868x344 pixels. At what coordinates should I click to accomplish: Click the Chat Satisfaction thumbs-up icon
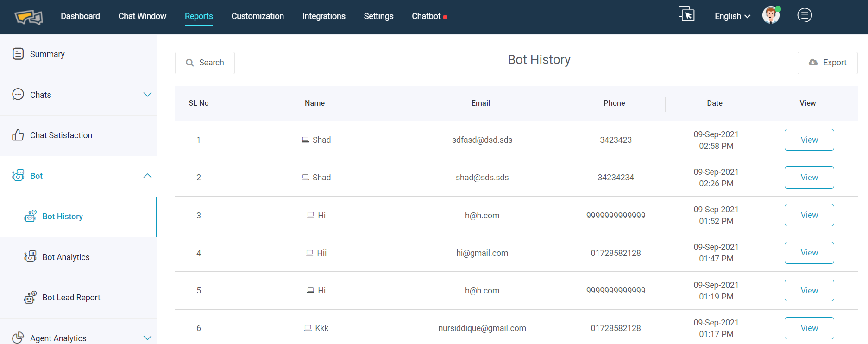(18, 135)
